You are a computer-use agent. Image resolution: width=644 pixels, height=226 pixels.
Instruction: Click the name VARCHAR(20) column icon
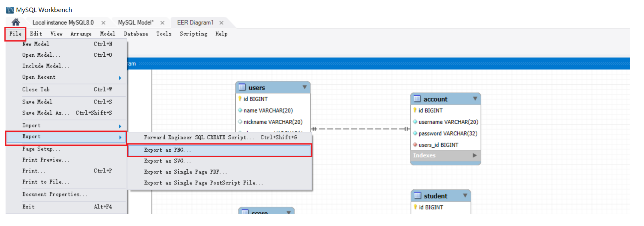click(x=240, y=110)
